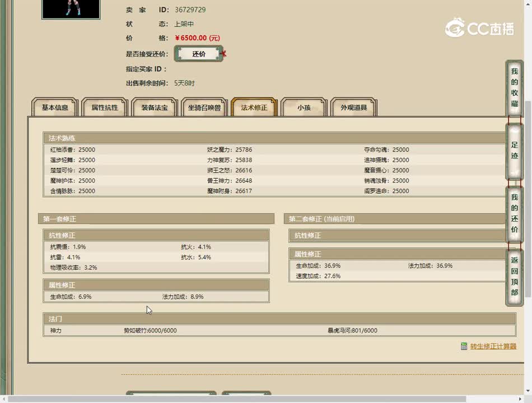Open 我的收藏 side panel button
This screenshot has width=532, height=403.
point(514,88)
